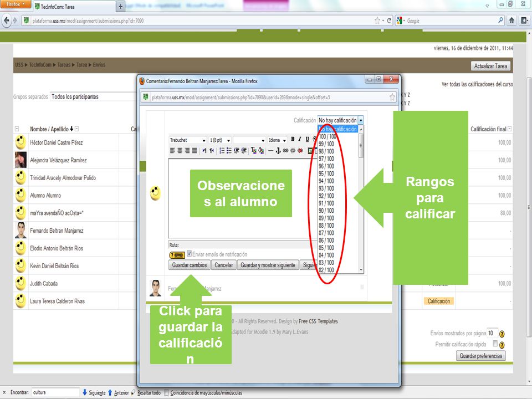Open the Firefox menu button
The height and width of the screenshot is (399, 532).
point(16,4)
